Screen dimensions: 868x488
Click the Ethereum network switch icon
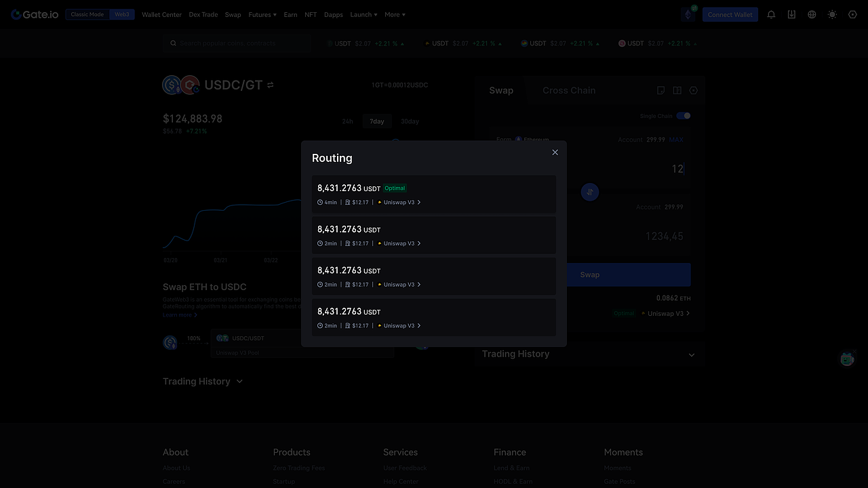click(689, 14)
